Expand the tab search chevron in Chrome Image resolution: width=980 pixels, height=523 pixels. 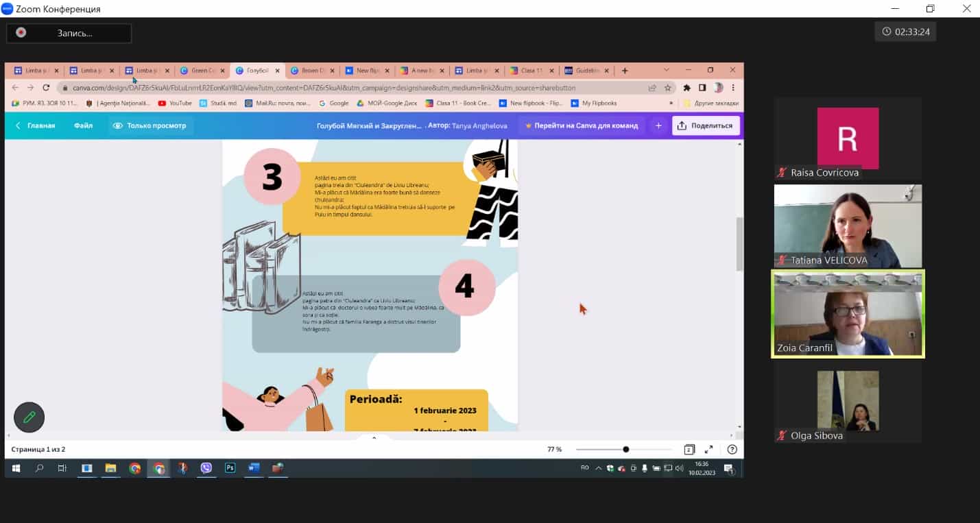pyautogui.click(x=666, y=70)
